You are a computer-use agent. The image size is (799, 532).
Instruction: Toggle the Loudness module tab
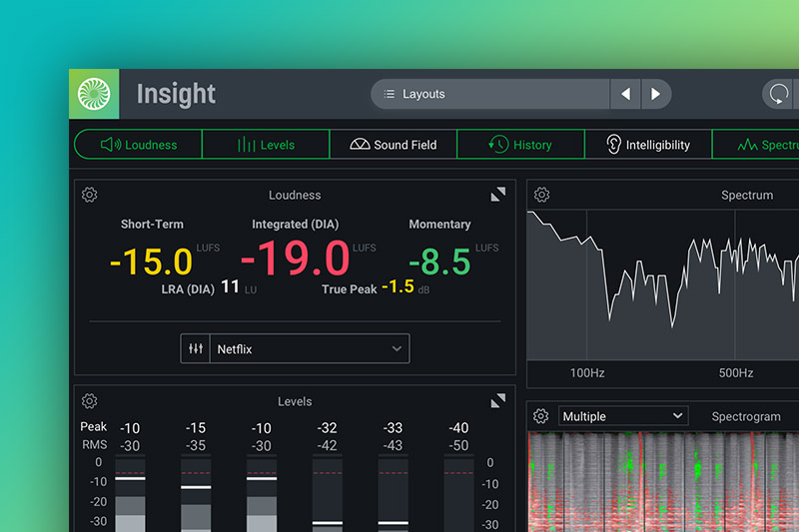click(x=138, y=145)
